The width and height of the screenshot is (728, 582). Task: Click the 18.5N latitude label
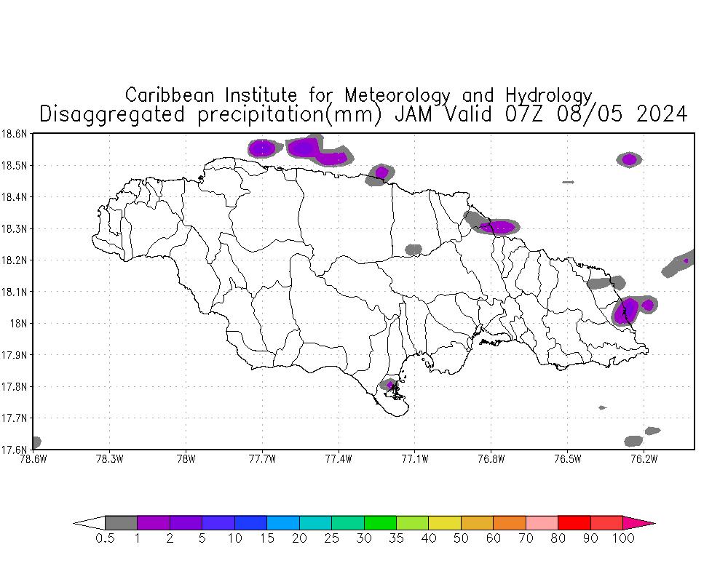[x=14, y=166]
